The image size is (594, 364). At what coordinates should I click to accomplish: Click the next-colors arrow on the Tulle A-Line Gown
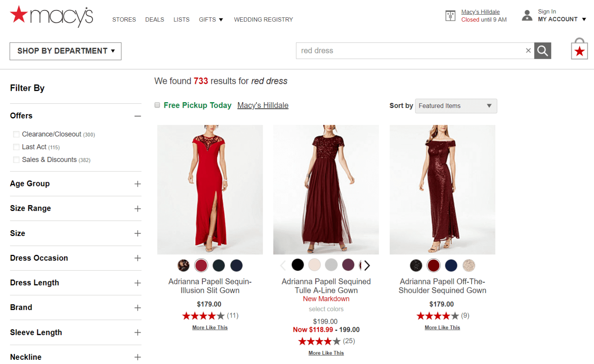click(366, 265)
